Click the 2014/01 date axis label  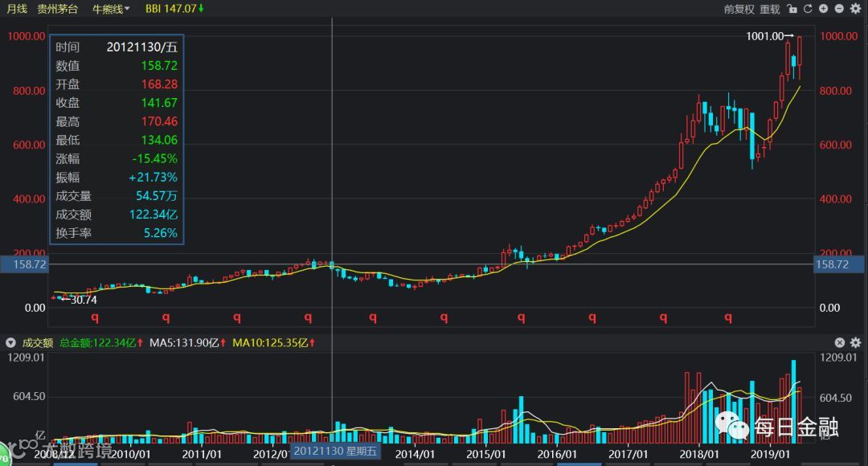tap(416, 455)
